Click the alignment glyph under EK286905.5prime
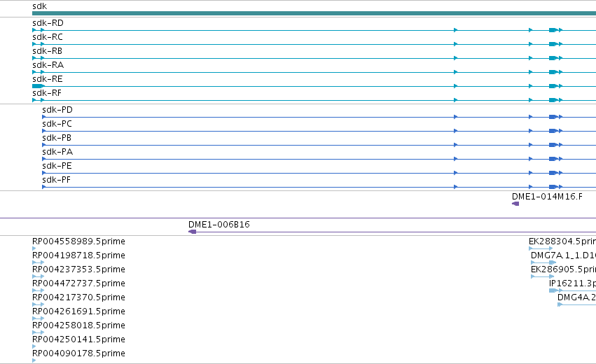The height and width of the screenshot is (364, 596). point(542,276)
